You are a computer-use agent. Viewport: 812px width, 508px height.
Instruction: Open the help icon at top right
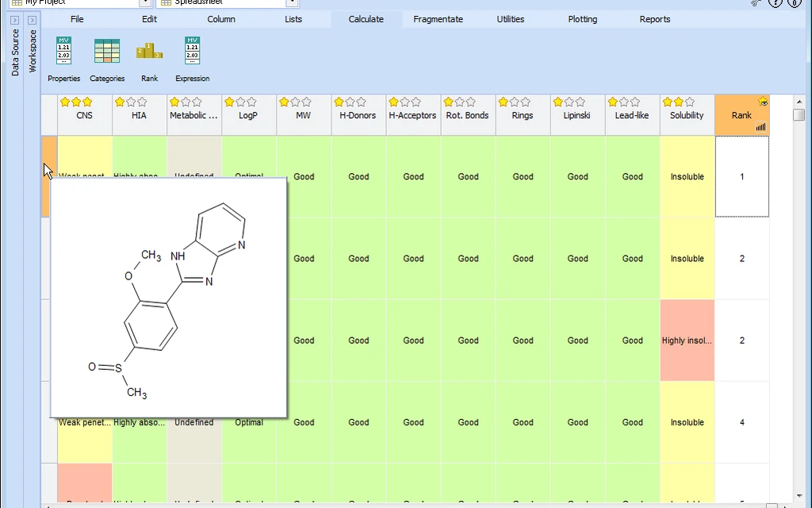[776, 2]
